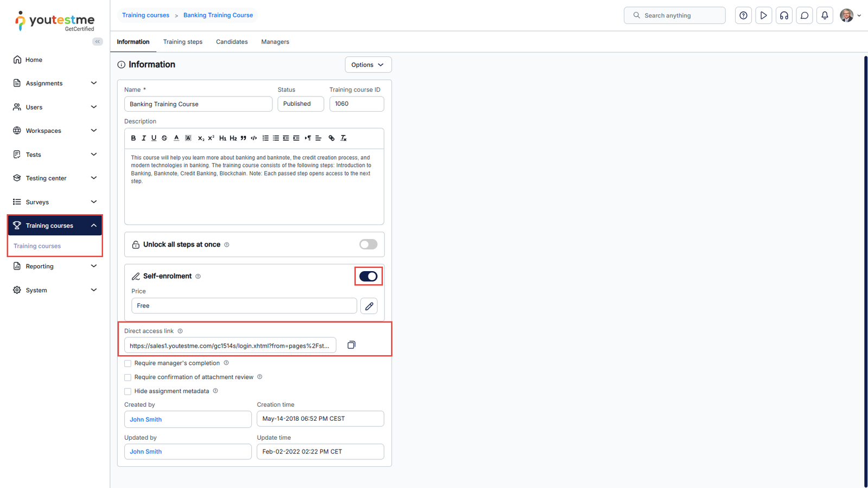The width and height of the screenshot is (868, 488).
Task: Check Hide assignment metadata
Action: pyautogui.click(x=128, y=391)
